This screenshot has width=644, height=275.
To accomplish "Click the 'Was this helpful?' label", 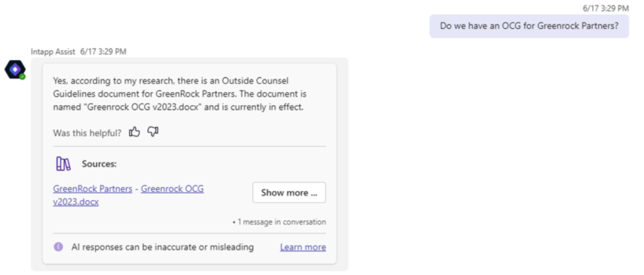I will pos(87,132).
